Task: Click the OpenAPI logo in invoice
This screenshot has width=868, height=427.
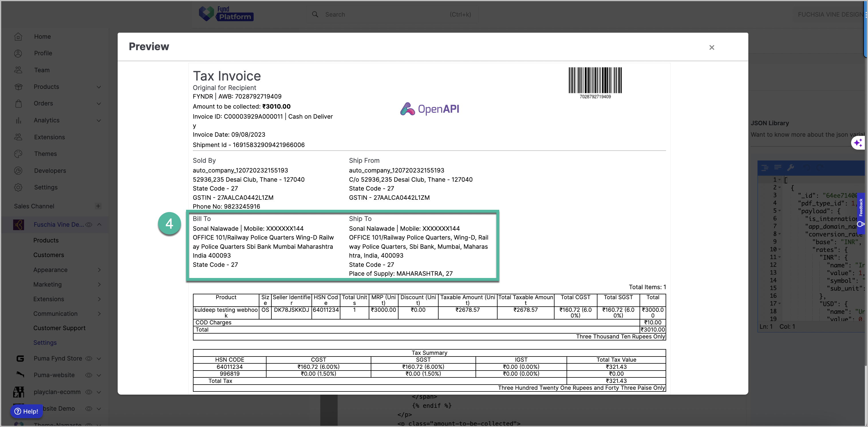Action: pos(430,109)
